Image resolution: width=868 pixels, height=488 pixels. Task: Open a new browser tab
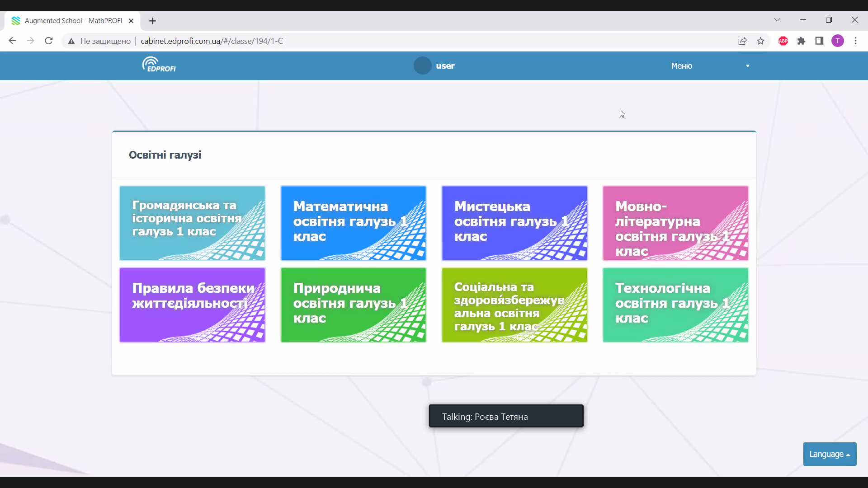pyautogui.click(x=152, y=21)
